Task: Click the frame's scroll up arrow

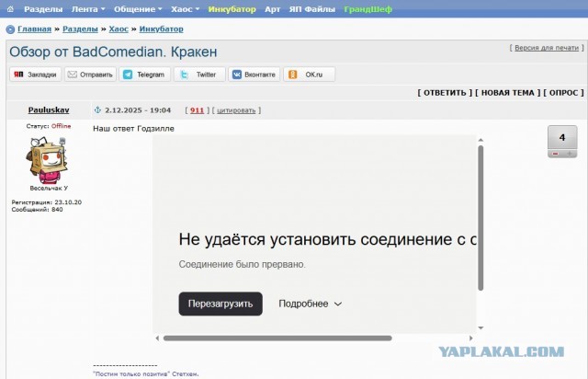Action: click(481, 140)
